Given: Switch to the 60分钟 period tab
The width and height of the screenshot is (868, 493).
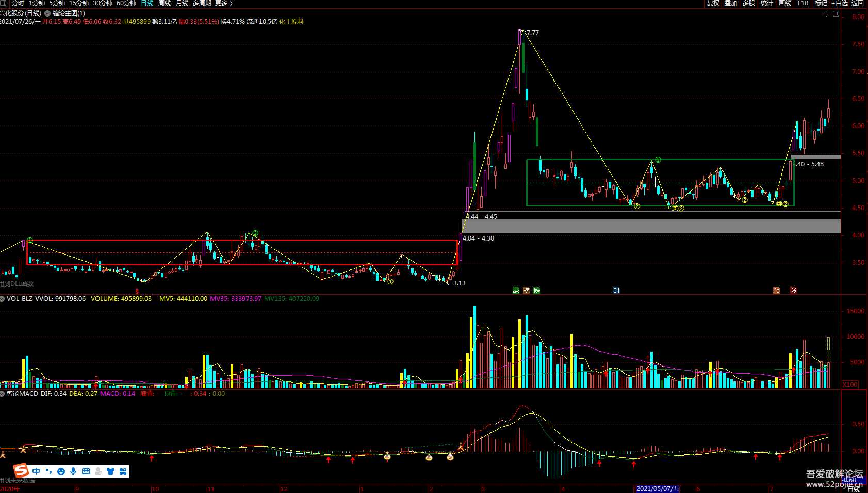Looking at the screenshot, I should pos(126,3).
